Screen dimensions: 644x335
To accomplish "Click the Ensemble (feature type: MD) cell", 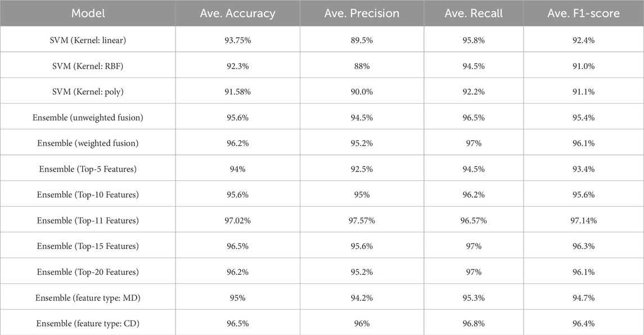I will click(88, 298).
